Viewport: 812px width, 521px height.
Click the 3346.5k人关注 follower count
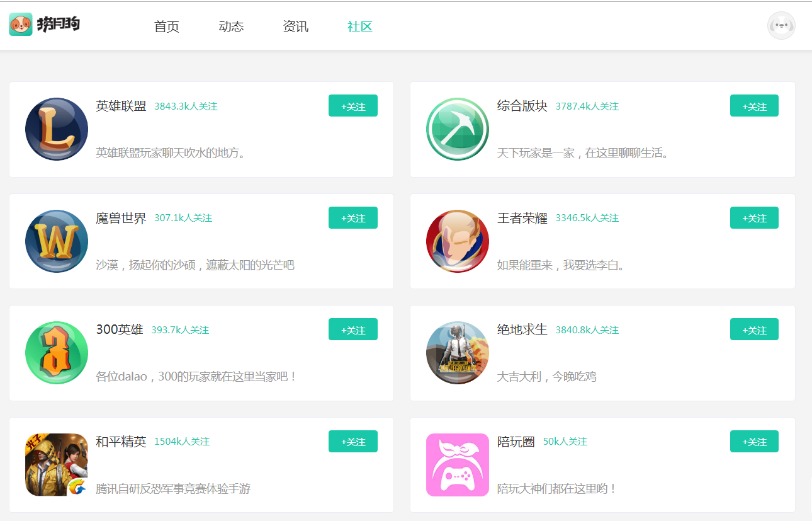tap(587, 218)
